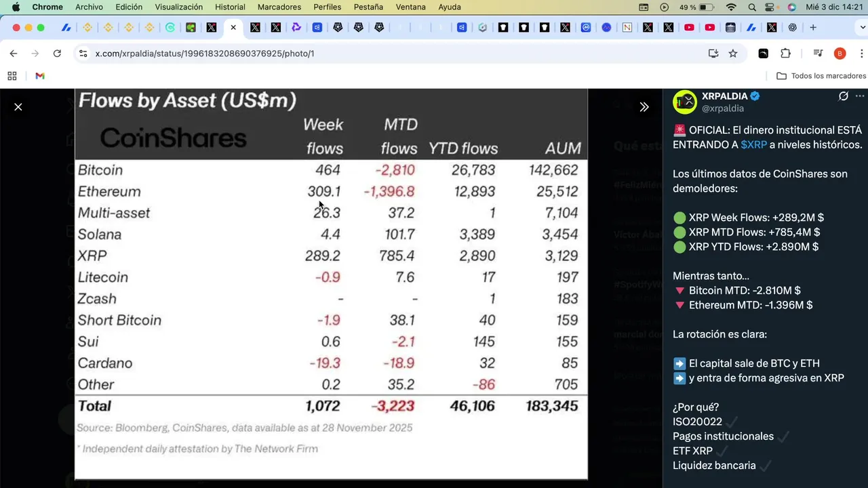Open the XRPALDIA profile avatar
Screen dimensions: 868x488
tap(685, 102)
